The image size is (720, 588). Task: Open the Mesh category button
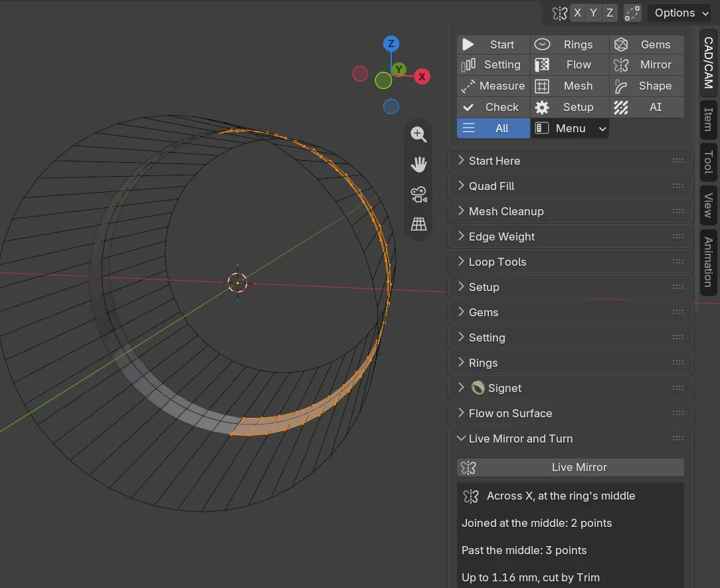coord(570,86)
